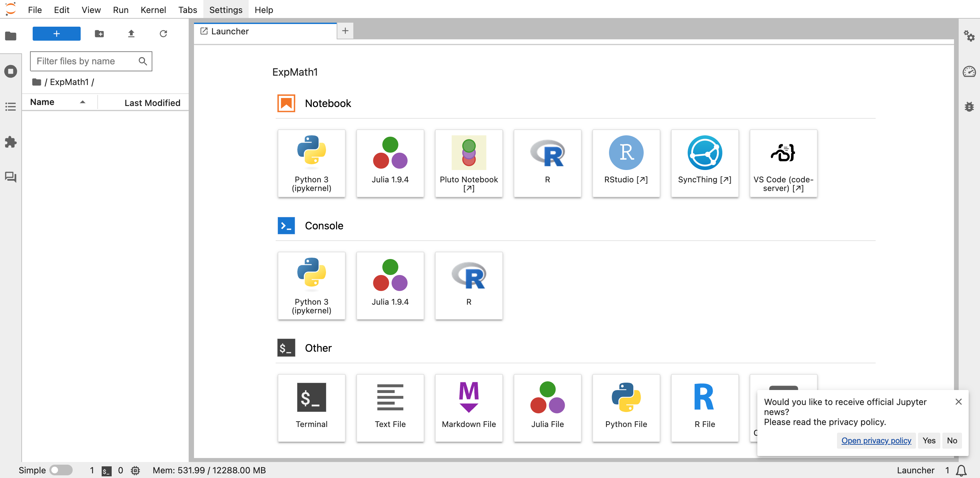Open kernel usage gauge panel

point(969,71)
